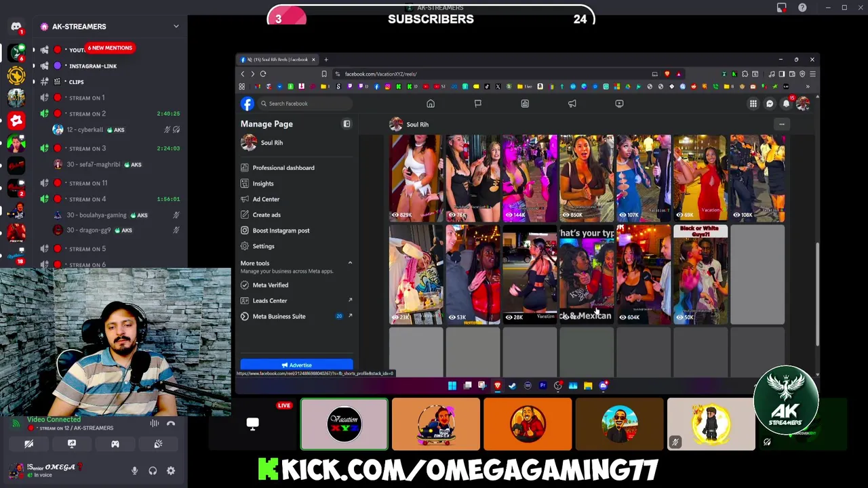Select Soul Rih page in sidebar
Viewport: 868px width, 488px height.
(296, 143)
